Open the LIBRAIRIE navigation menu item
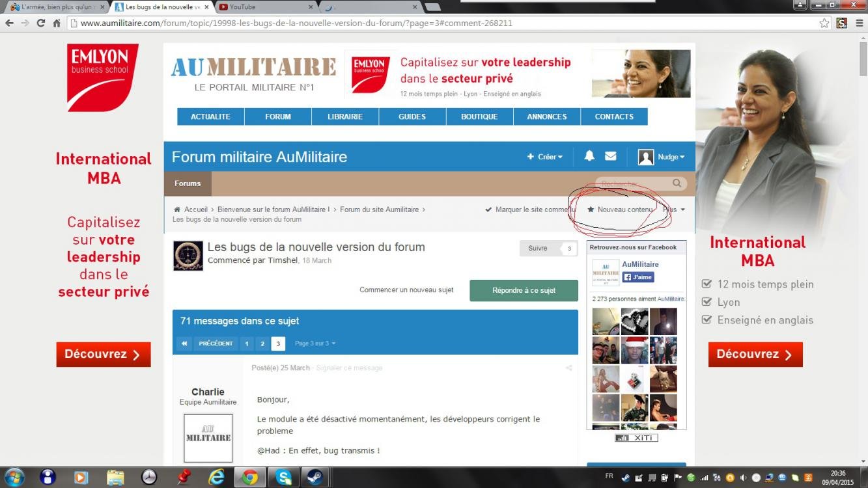 click(345, 116)
